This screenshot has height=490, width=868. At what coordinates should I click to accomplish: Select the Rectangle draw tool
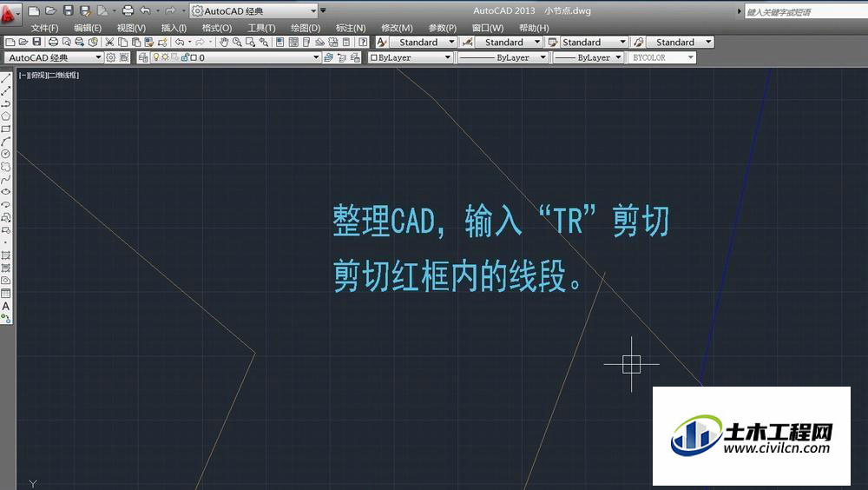(5, 129)
